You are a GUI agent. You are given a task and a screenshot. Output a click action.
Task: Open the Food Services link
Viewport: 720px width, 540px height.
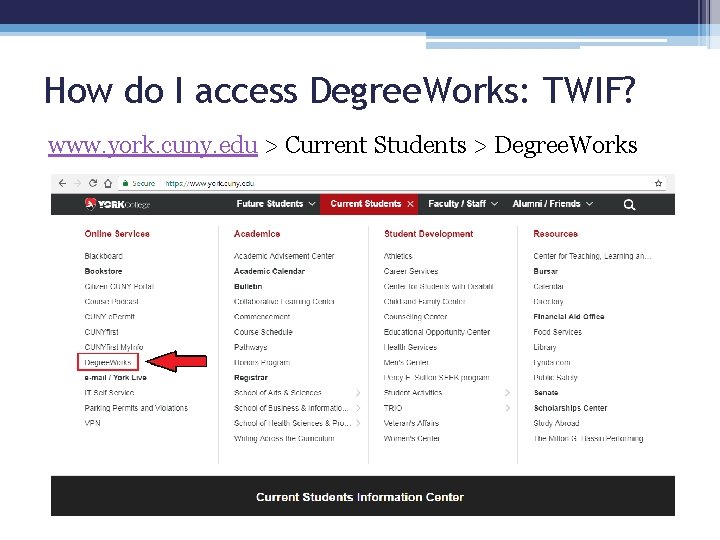pyautogui.click(x=557, y=332)
